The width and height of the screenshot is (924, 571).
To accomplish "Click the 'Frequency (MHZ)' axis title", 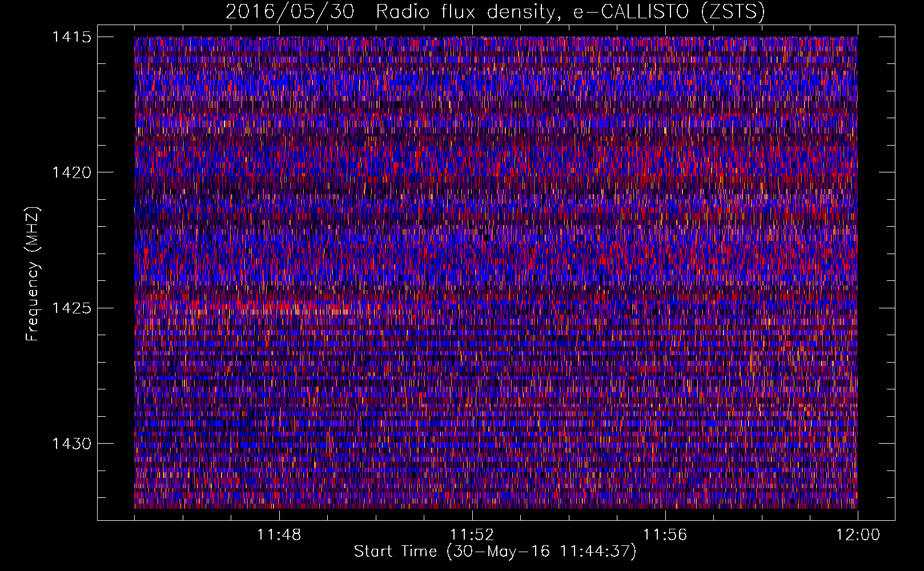I will coord(33,274).
